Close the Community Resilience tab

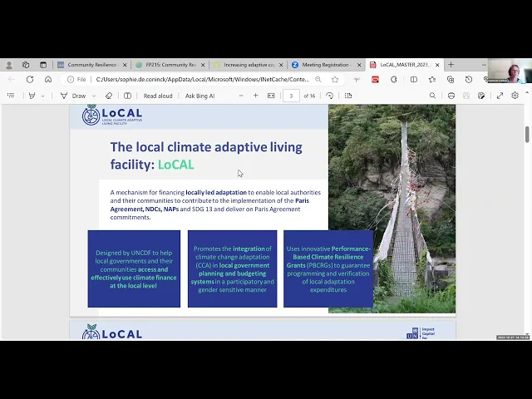(125, 65)
